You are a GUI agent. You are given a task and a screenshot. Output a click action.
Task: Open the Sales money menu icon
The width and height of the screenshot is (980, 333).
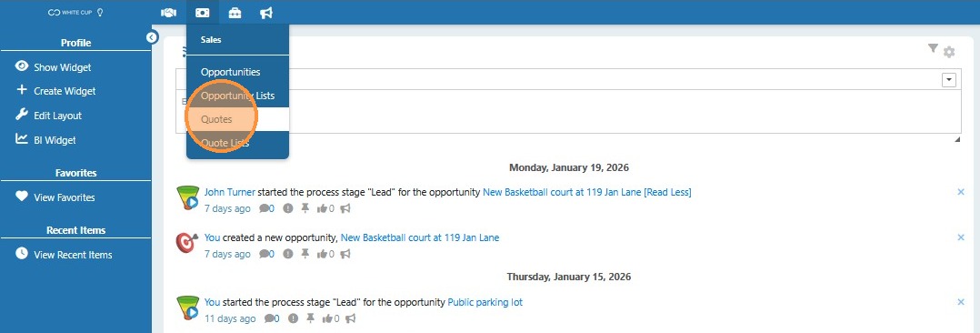[x=202, y=13]
